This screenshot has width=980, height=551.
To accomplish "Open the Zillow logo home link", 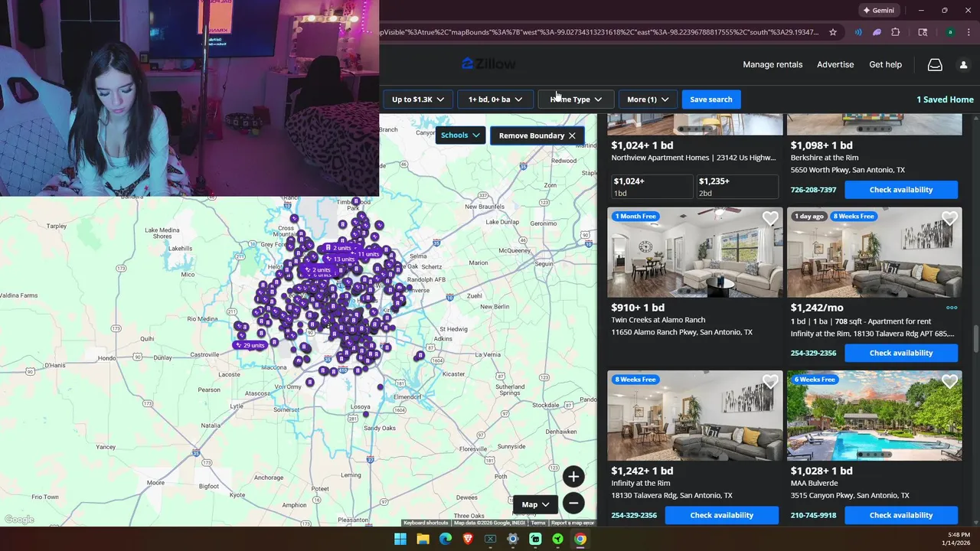I will 488,64.
